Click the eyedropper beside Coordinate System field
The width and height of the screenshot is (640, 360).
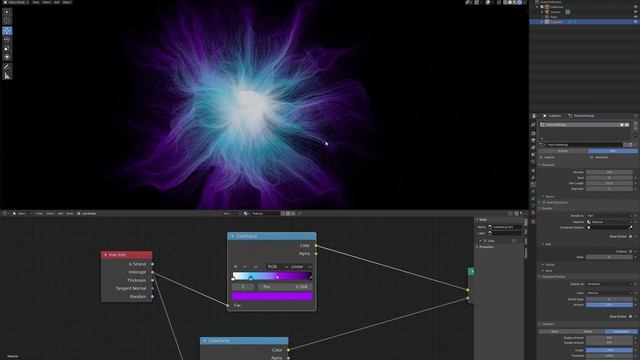click(x=631, y=227)
